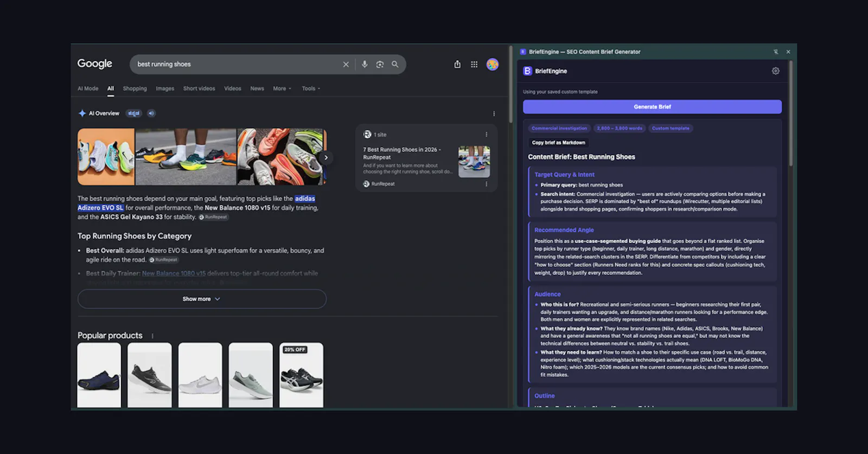Switch to the Shopping tab
Screen dimensions: 868x454
[135, 88]
